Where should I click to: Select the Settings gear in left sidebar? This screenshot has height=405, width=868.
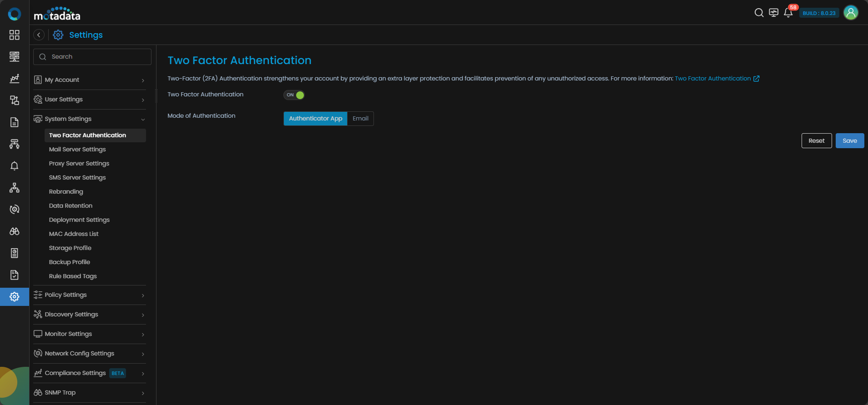click(15, 297)
